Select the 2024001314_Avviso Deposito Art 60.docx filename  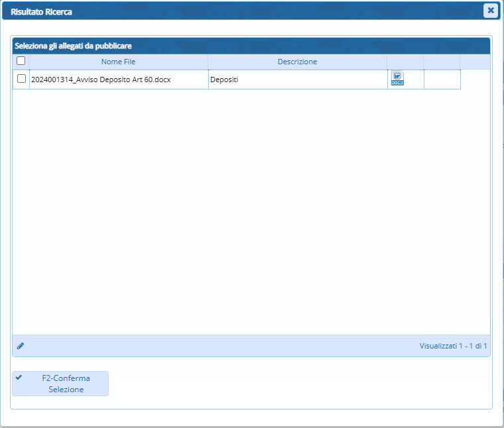pyautogui.click(x=101, y=80)
